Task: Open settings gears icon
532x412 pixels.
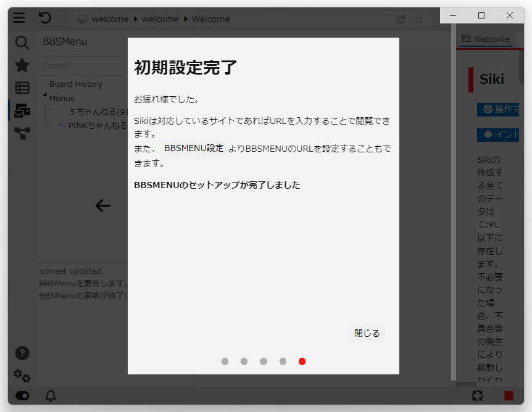Action: point(22,376)
